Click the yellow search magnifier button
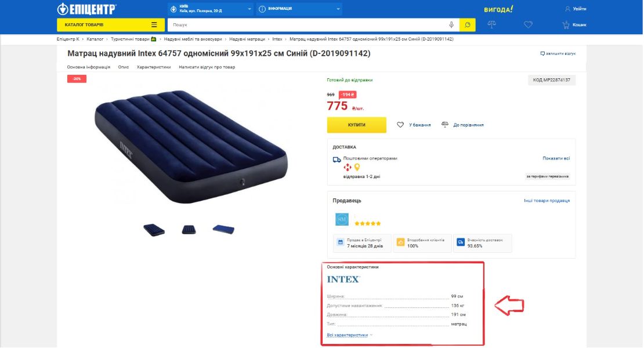The image size is (644, 348). point(468,24)
